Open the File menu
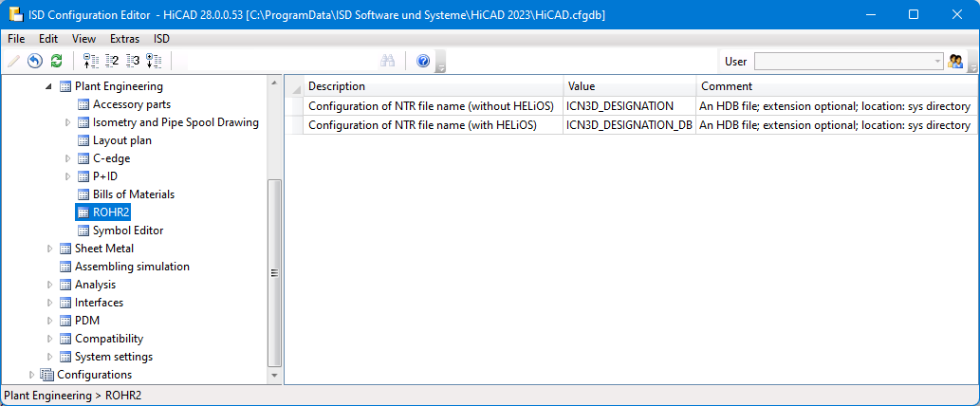The width and height of the screenshot is (980, 406). coord(16,39)
